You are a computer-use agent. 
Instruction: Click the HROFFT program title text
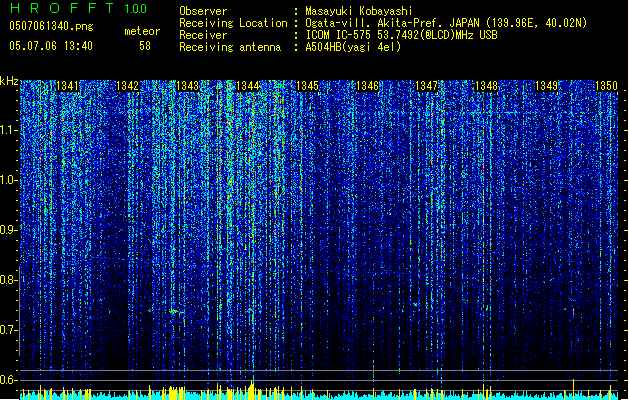(61, 8)
